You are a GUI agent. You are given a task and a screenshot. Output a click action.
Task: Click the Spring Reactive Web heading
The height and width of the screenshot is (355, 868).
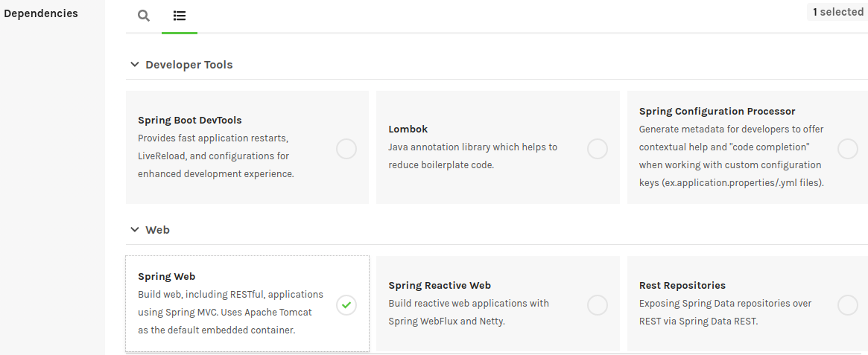pos(440,286)
